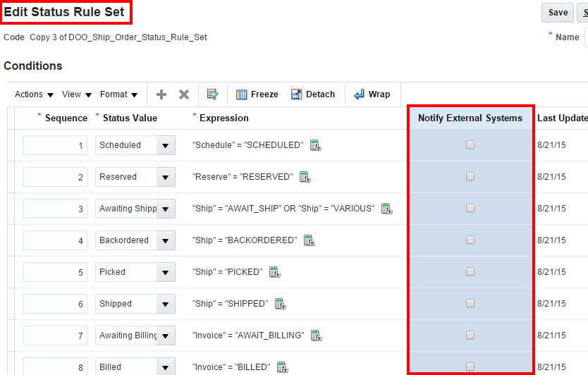Open the View menu

77,94
